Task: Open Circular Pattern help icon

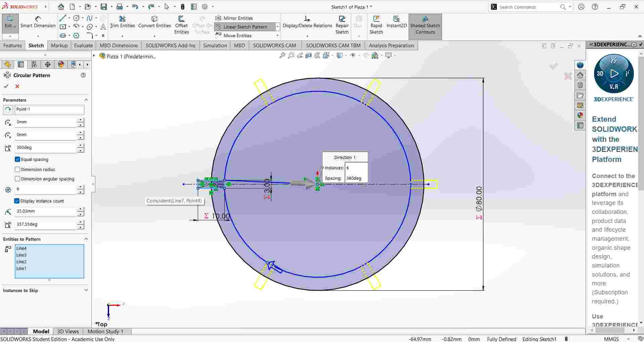Action: click(83, 75)
